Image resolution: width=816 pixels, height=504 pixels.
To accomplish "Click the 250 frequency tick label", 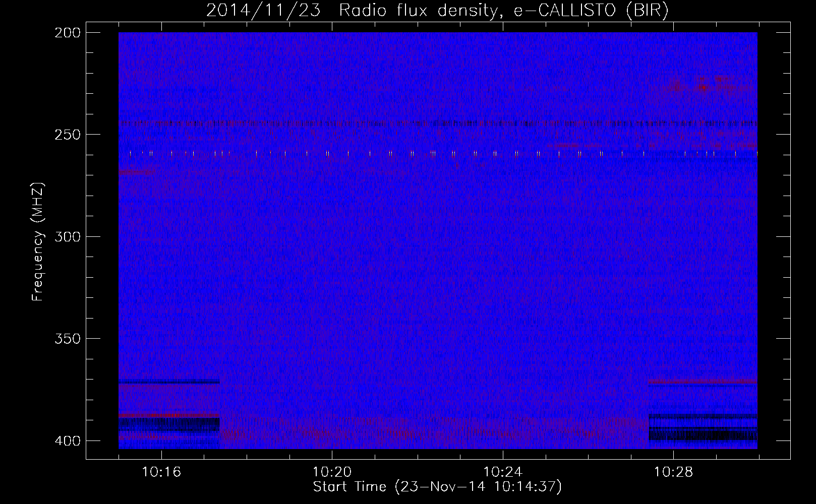I will click(67, 135).
